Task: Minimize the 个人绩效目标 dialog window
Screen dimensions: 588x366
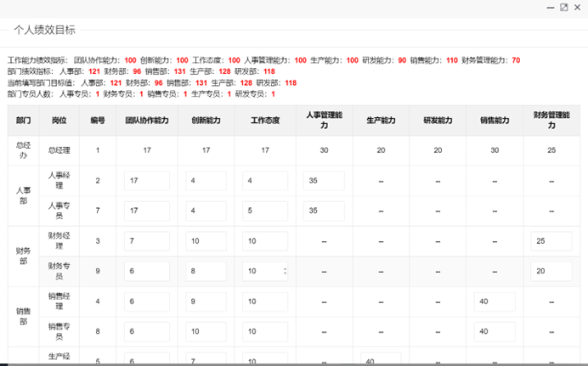Action: coord(548,7)
